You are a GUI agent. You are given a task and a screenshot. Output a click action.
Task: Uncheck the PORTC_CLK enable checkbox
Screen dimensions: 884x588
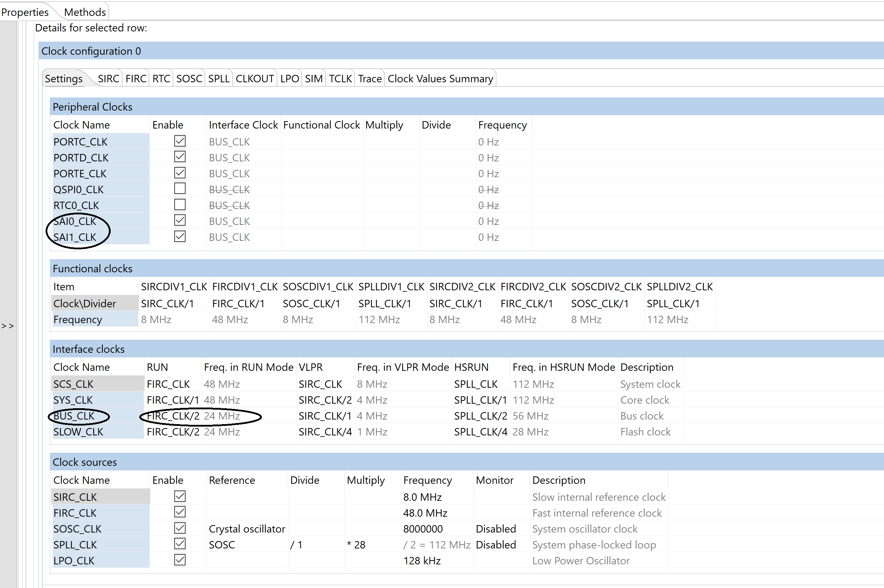(x=180, y=141)
